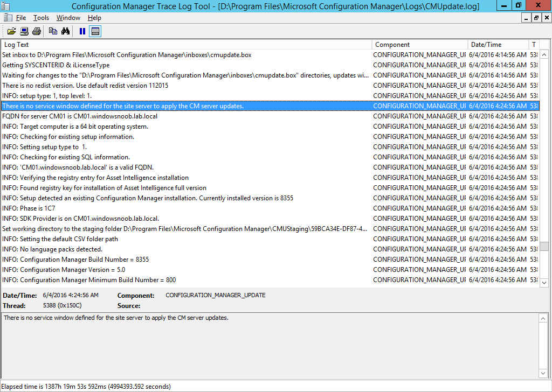Select the 'INFO: setup type: 1, top level: 1.' row
552x392 pixels.
[271, 96]
